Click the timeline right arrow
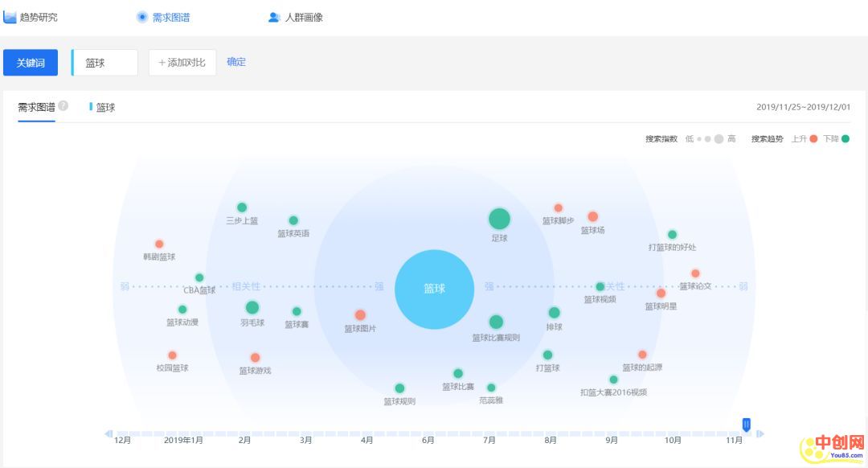 pos(760,434)
